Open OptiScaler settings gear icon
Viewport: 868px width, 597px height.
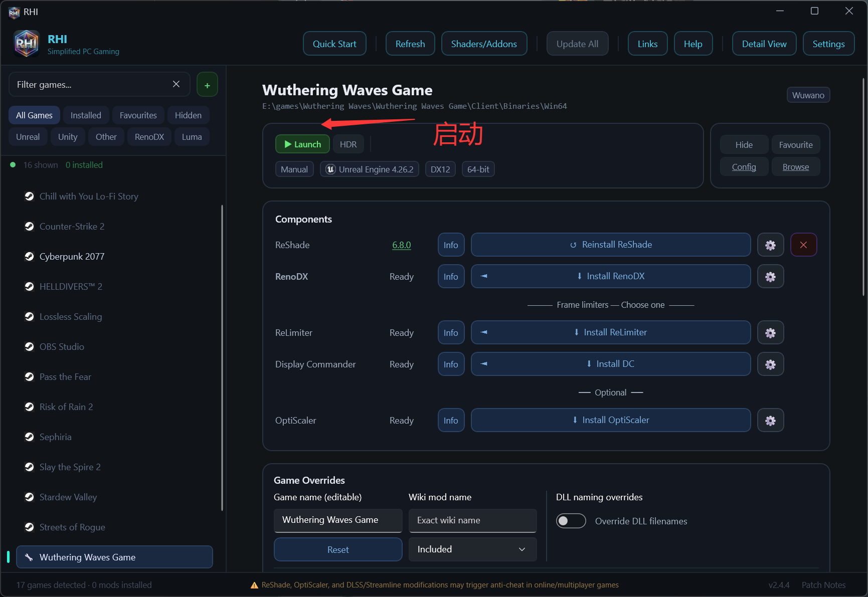(770, 421)
